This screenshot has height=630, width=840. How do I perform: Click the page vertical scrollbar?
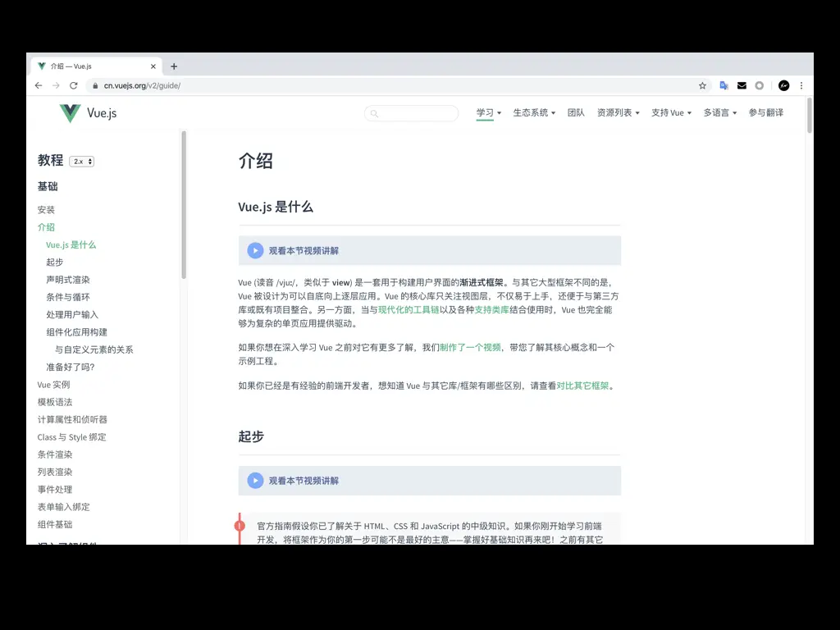click(x=810, y=115)
